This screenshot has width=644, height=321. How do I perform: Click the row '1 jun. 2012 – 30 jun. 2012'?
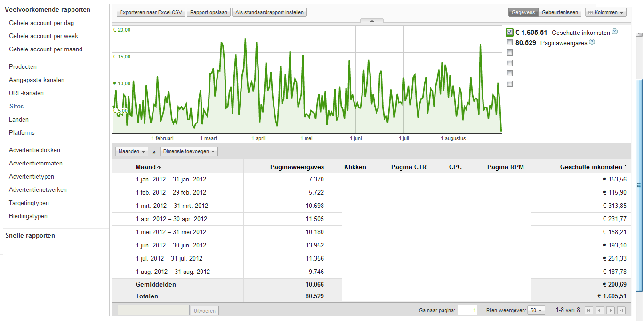371,246
